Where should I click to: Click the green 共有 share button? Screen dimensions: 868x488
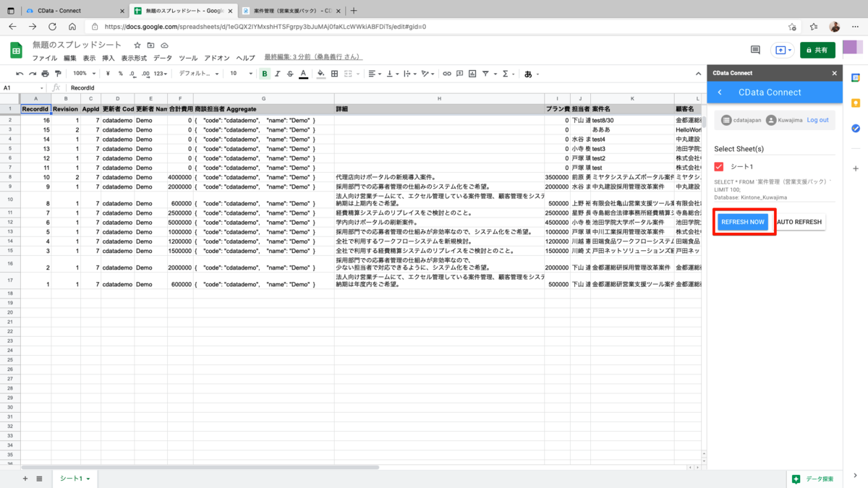pyautogui.click(x=817, y=50)
